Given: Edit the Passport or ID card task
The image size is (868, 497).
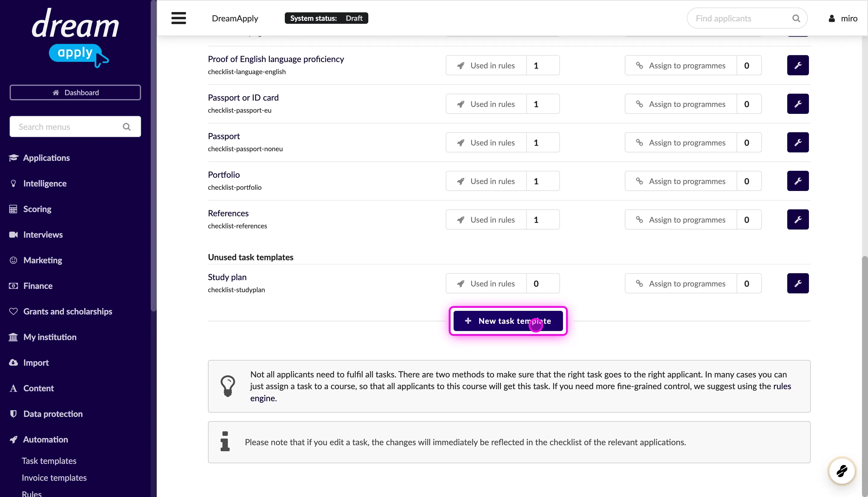Looking at the screenshot, I should click(x=798, y=104).
